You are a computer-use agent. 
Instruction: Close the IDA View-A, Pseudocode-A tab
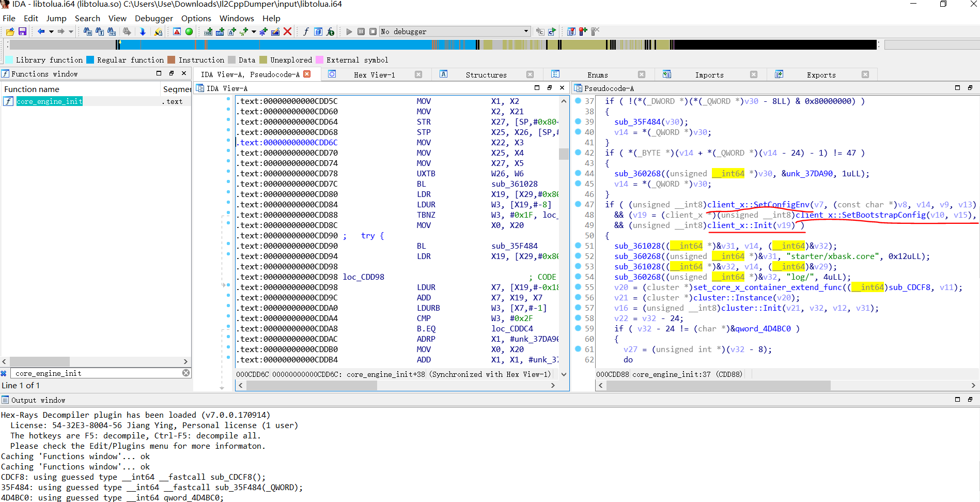point(307,74)
